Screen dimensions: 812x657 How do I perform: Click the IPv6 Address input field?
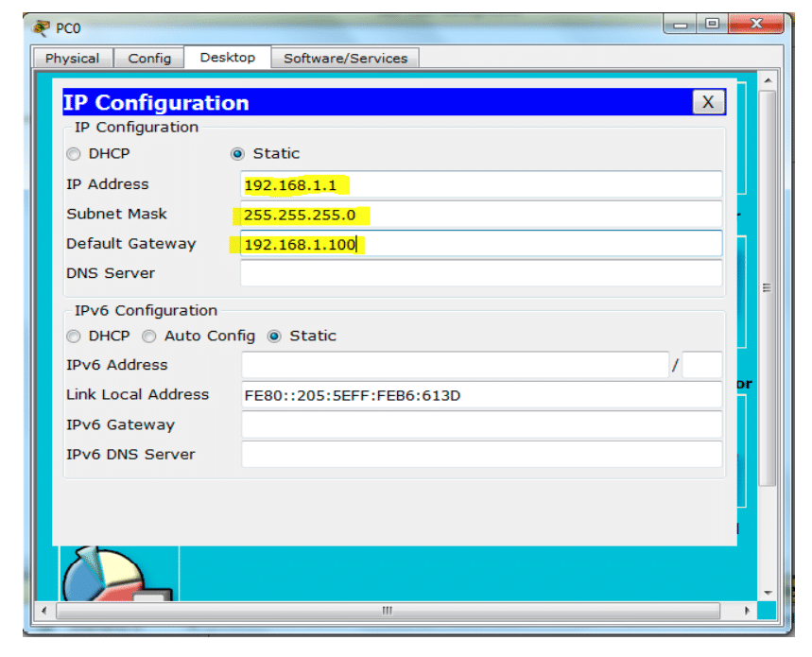coord(456,365)
